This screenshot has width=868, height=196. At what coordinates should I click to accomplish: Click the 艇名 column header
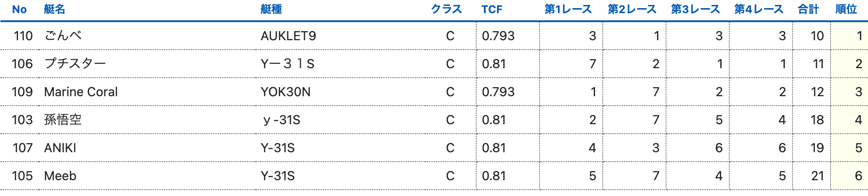coord(54,9)
